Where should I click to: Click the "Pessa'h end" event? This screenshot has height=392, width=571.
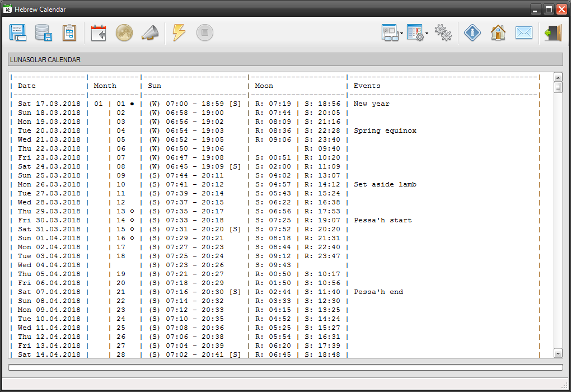tap(378, 292)
